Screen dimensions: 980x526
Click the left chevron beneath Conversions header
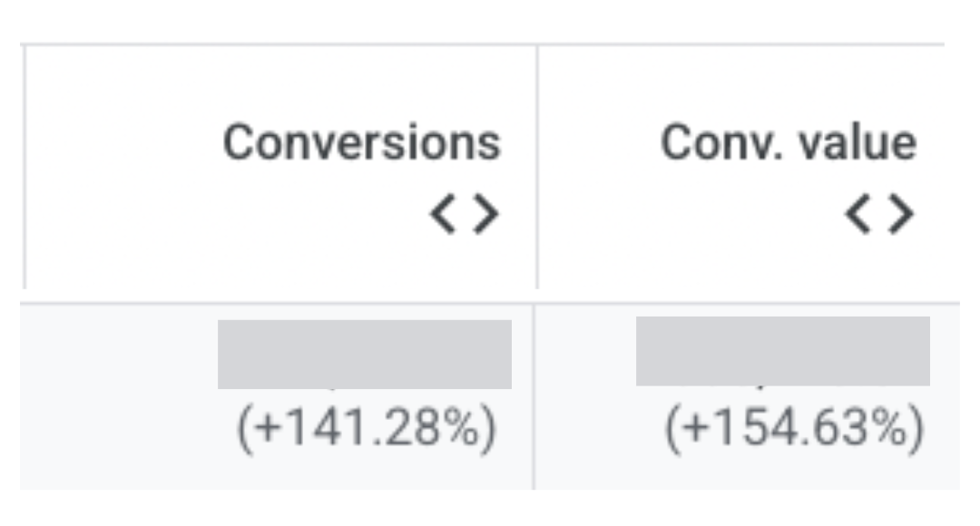444,215
